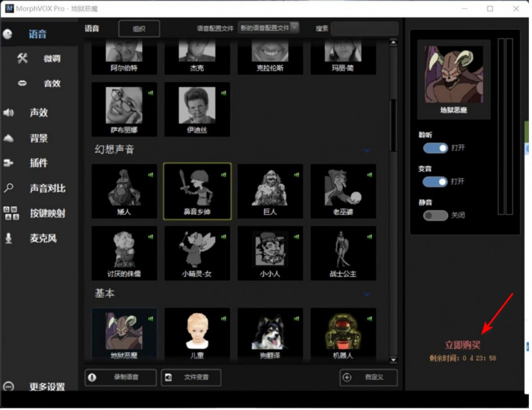The height and width of the screenshot is (410, 532).
Task: Click the magnifier icon for 声音对比
Action: click(8, 188)
